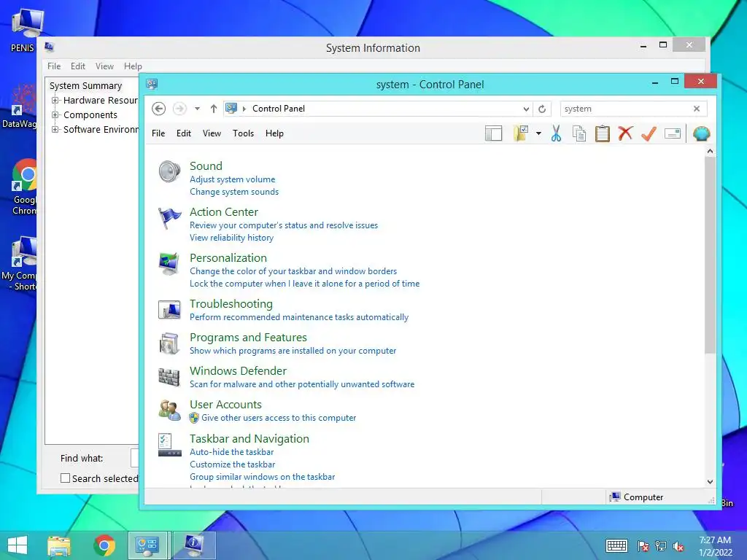
Task: Open Auto-hide the taskbar link
Action: click(231, 451)
